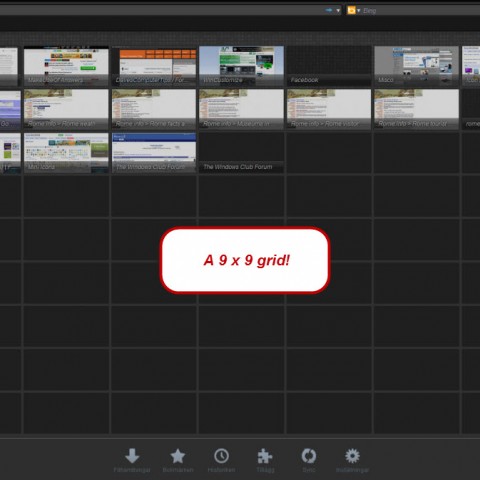The image size is (480, 480).
Task: Open Filhämtningar downloads arrow icon
Action: click(132, 456)
